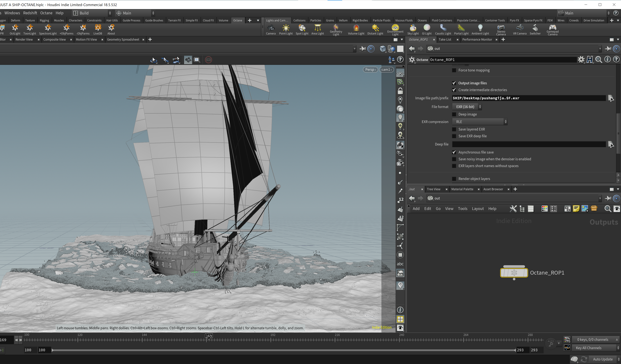Image resolution: width=621 pixels, height=364 pixels.
Task: Click the VR Camera shelf tool
Action: (x=519, y=29)
